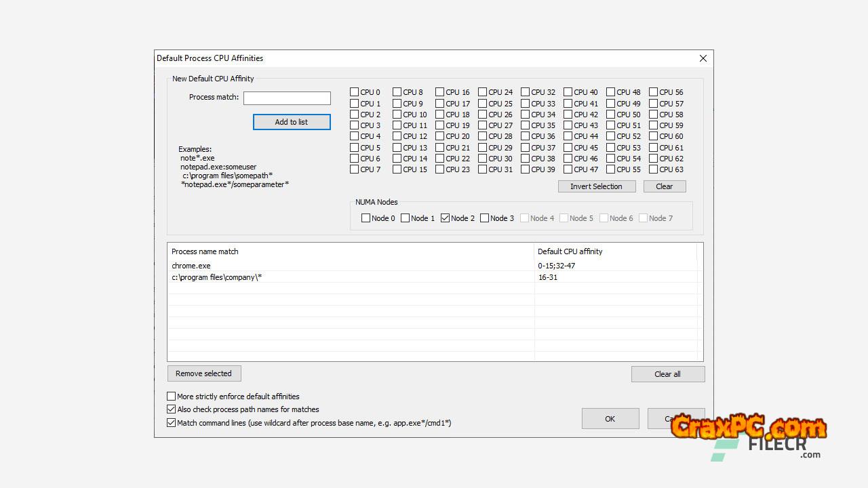This screenshot has height=488, width=868.
Task: Disable Also check process path names option
Action: [172, 409]
